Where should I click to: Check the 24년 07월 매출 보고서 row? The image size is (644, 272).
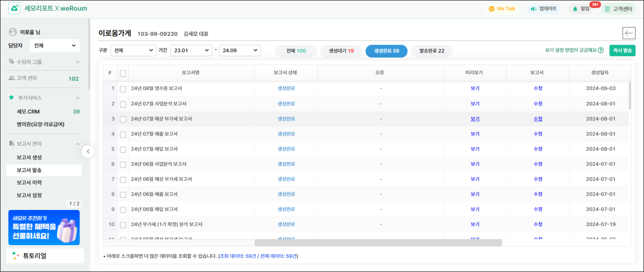click(123, 134)
